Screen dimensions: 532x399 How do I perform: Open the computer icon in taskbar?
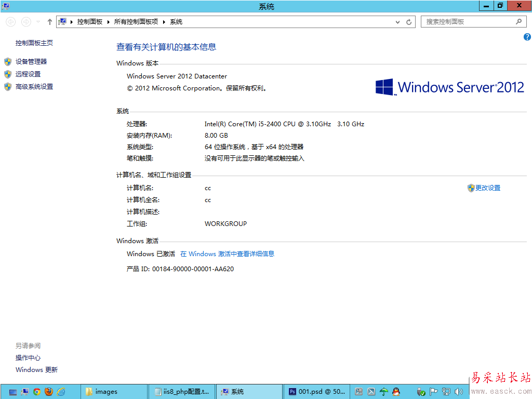coord(25,392)
